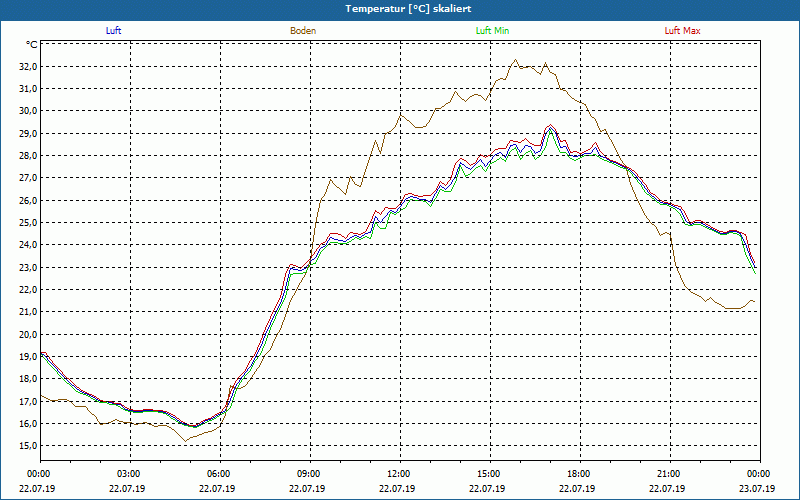The width and height of the screenshot is (800, 500).
Task: Click the 18:00 time axis label
Action: pyautogui.click(x=580, y=473)
